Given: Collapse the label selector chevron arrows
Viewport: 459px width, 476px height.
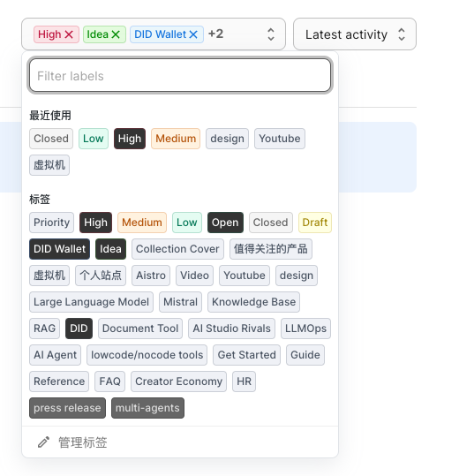Looking at the screenshot, I should point(271,34).
